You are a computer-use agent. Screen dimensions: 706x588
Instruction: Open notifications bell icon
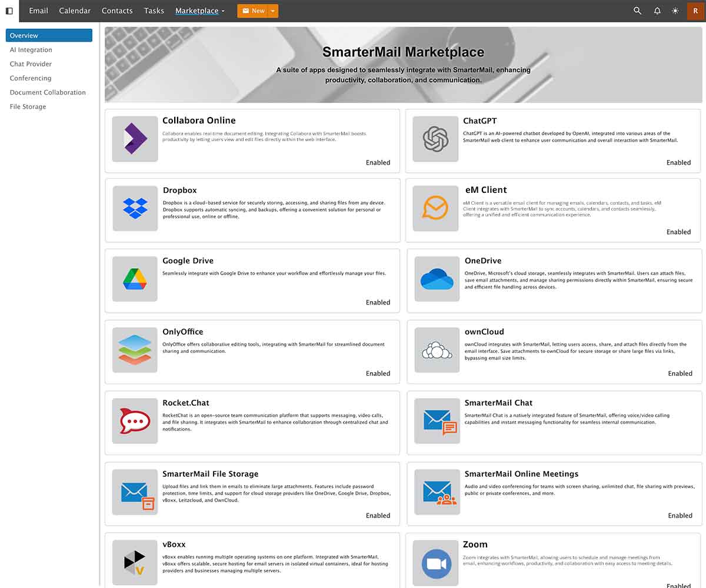click(657, 11)
